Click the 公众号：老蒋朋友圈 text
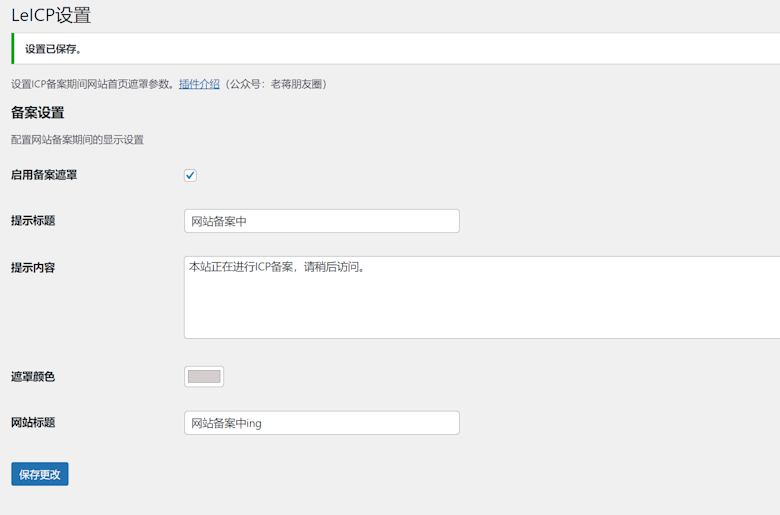 tap(277, 85)
